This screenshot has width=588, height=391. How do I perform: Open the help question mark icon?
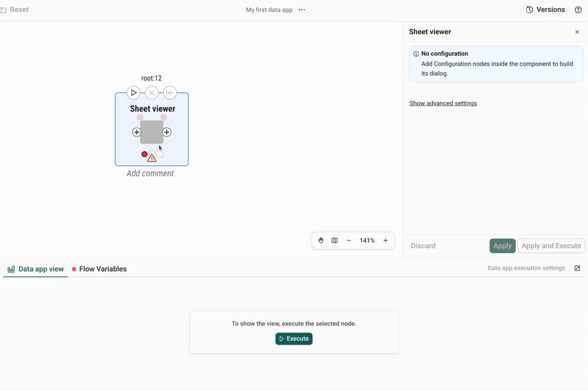coord(578,10)
